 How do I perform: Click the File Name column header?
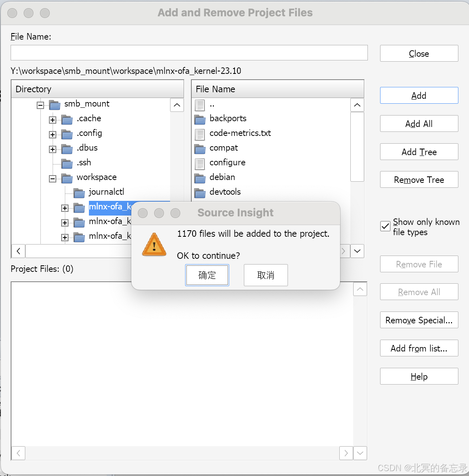click(278, 89)
